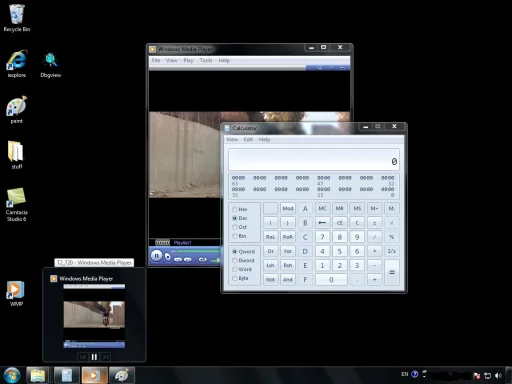The image size is (512, 384).
Task: Click the Show desktop strip at taskbar end
Action: click(x=508, y=375)
